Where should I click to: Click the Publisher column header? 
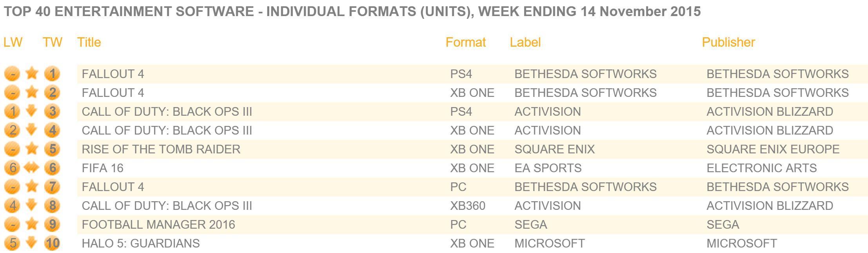pos(728,42)
